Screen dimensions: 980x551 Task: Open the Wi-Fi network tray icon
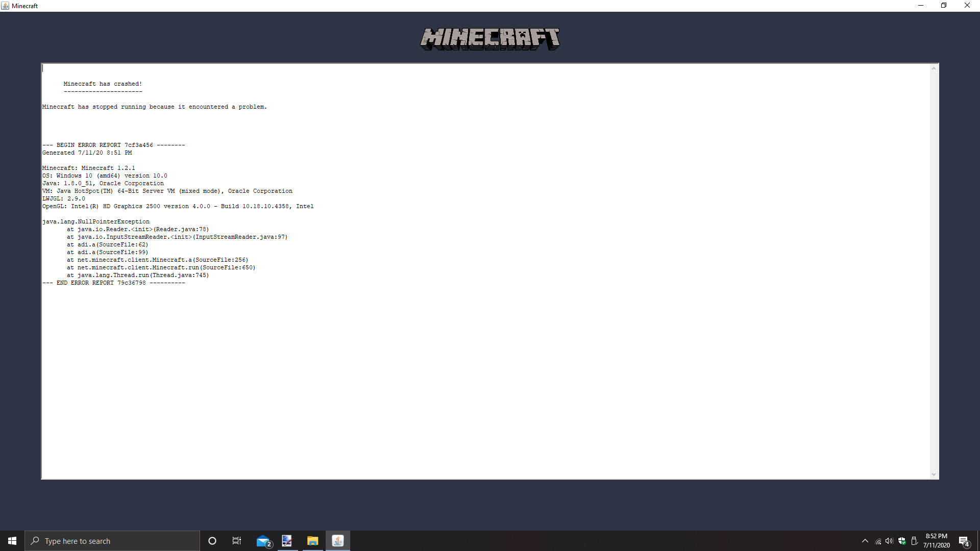pos(878,541)
